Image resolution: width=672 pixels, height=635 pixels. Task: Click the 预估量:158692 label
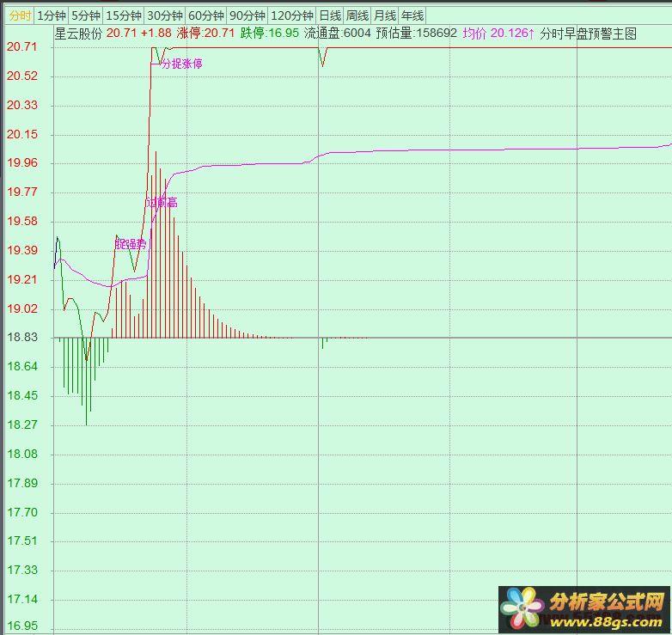tap(417, 33)
